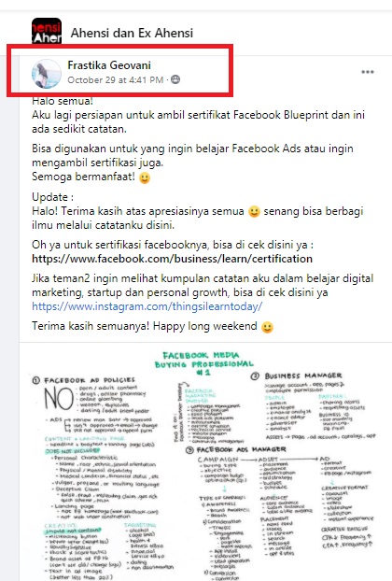
Task: Click the "Update :" line in post
Action: click(x=52, y=197)
